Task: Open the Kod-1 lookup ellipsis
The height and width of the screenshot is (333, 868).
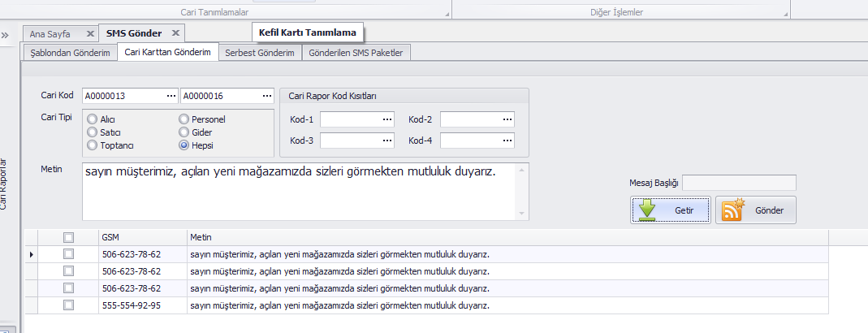Action: 387,120
